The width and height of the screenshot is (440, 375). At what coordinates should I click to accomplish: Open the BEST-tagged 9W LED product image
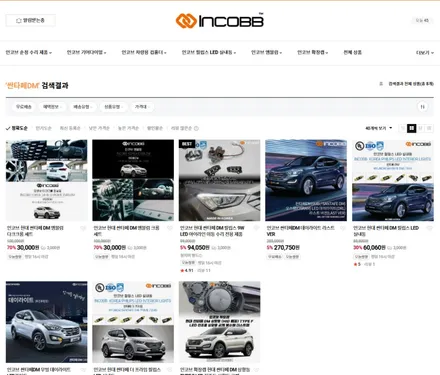pyautogui.click(x=220, y=180)
